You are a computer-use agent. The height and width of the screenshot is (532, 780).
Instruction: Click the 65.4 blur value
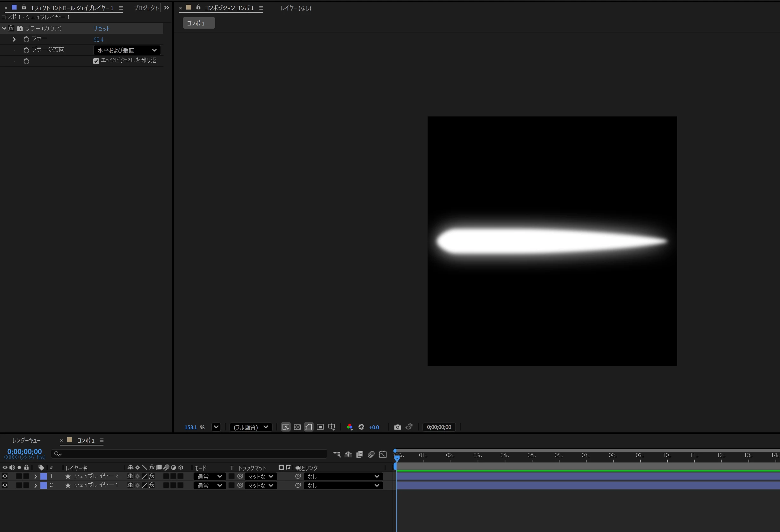coord(98,39)
